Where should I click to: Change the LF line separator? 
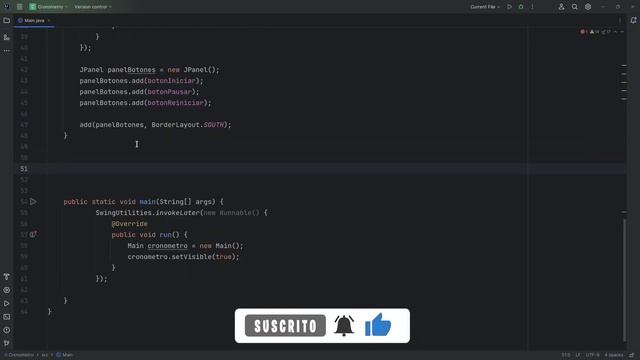[578, 355]
